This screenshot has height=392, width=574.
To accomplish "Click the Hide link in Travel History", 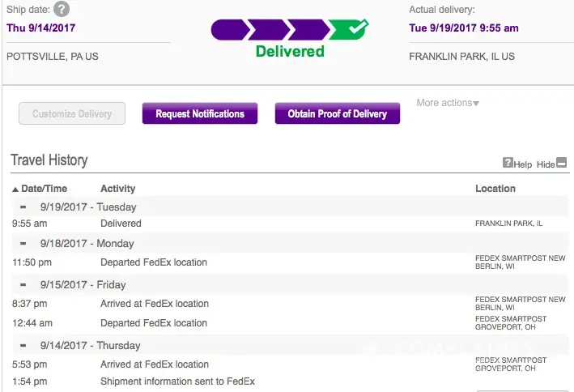I will (545, 164).
